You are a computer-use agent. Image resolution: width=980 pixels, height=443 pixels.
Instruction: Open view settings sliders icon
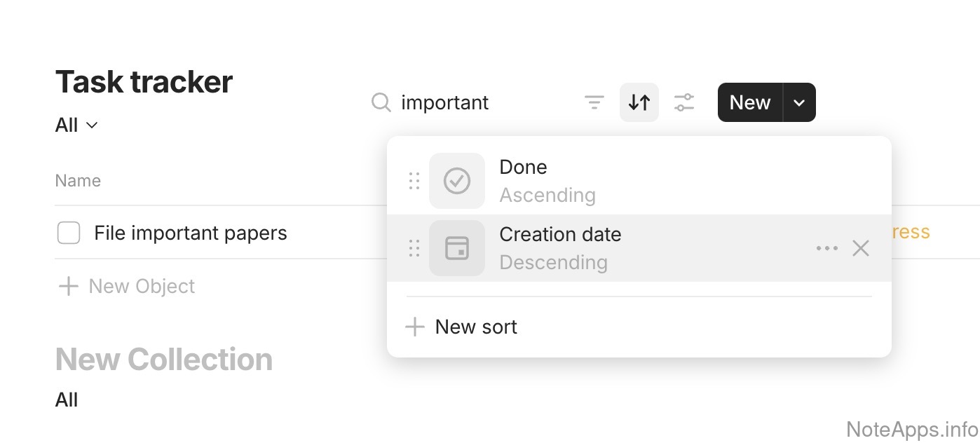click(x=684, y=103)
